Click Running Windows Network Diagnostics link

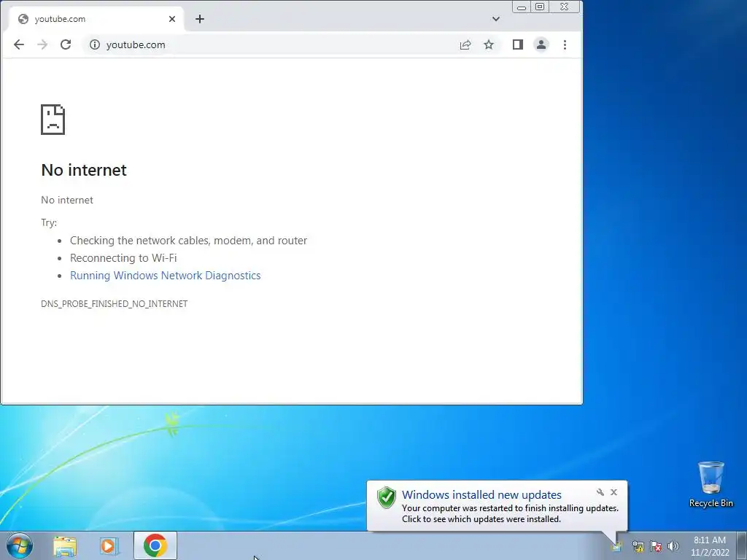pos(166,276)
